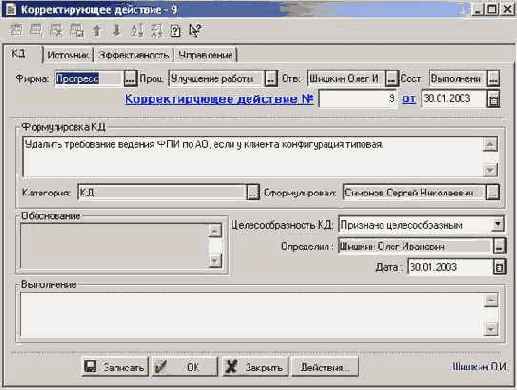The height and width of the screenshot is (390, 517).
Task: Click the toolbar help question-mark icon
Action: point(175,31)
